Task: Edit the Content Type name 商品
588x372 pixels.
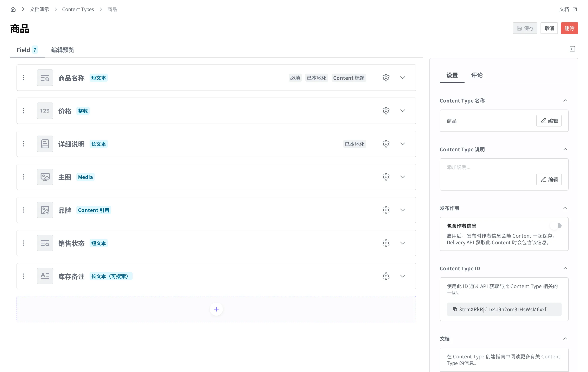Action: click(x=549, y=121)
